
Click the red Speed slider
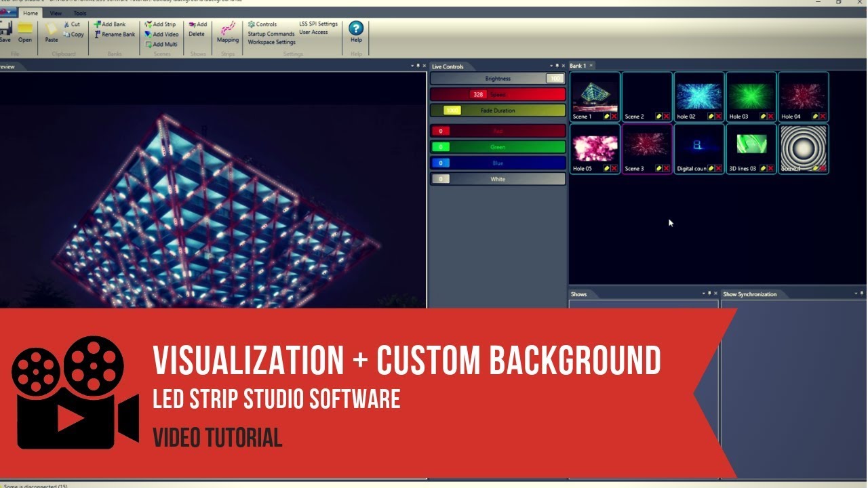pyautogui.click(x=498, y=95)
